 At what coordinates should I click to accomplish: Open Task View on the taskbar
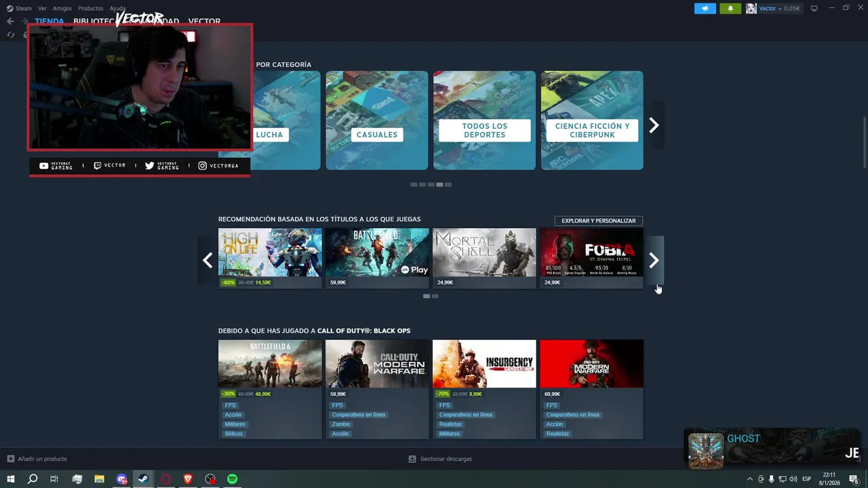(54, 479)
